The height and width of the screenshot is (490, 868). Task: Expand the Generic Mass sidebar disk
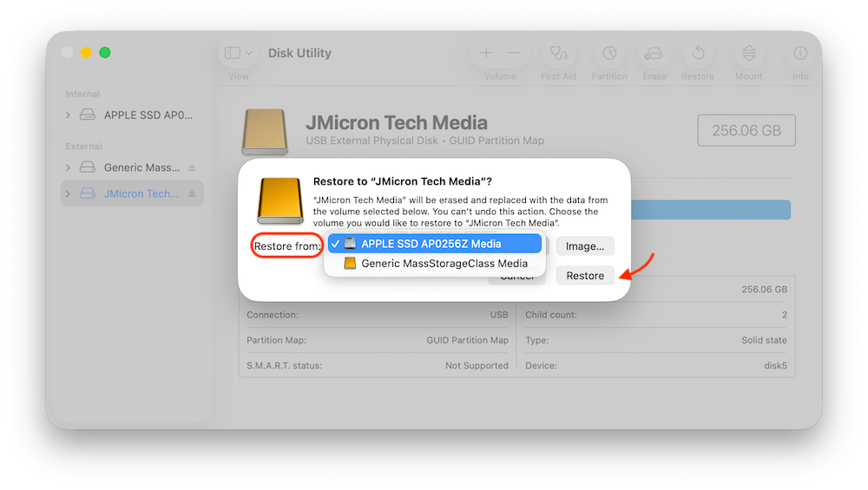pos(69,167)
